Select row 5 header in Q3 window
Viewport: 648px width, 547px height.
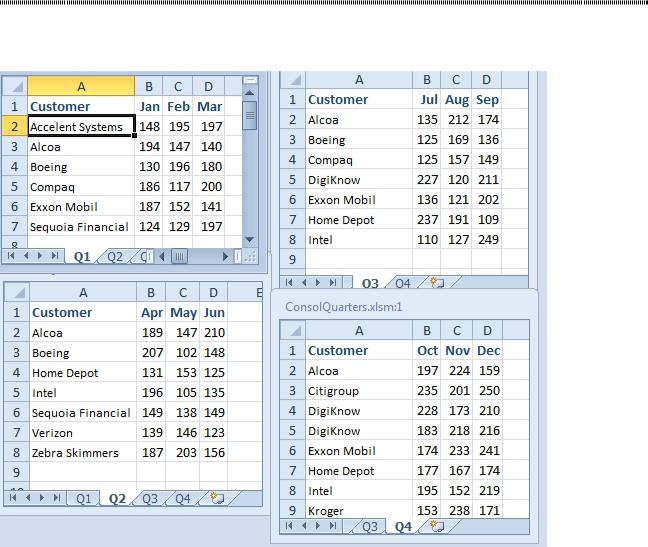click(293, 180)
